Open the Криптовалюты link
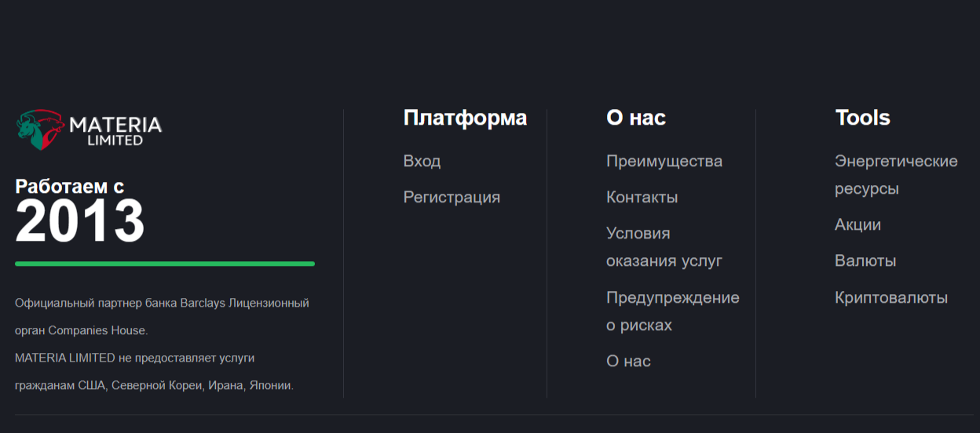The width and height of the screenshot is (980, 433). click(x=891, y=297)
